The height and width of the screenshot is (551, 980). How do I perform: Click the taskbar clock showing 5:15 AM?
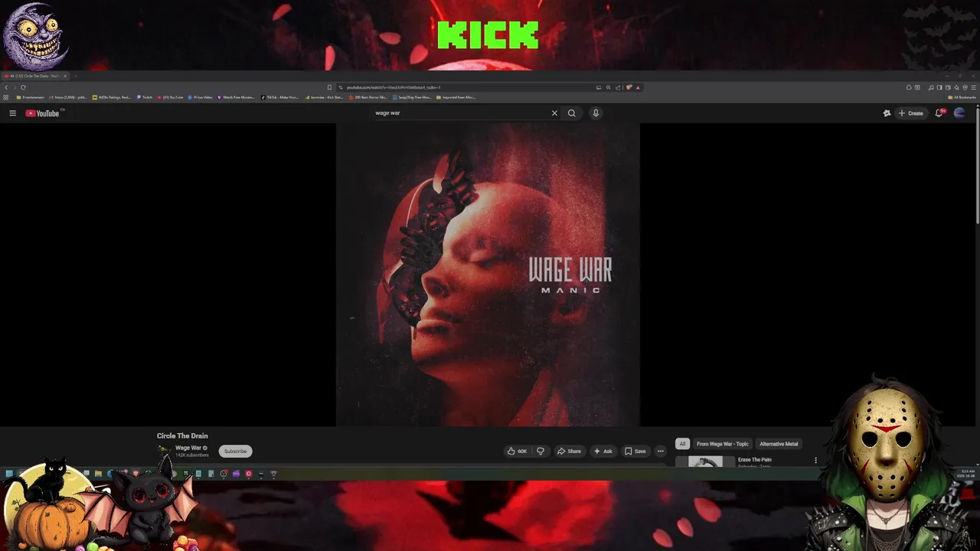click(x=968, y=473)
